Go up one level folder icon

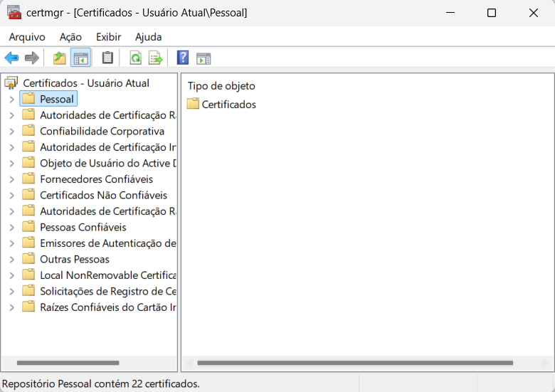coord(60,58)
